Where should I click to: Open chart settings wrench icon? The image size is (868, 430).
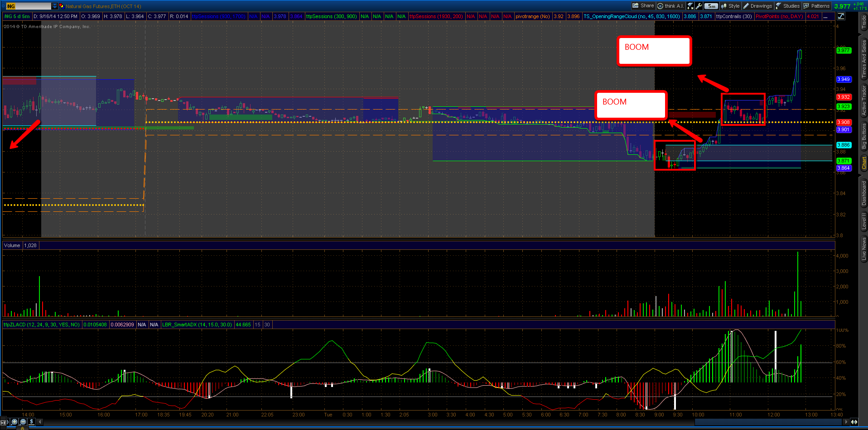pyautogui.click(x=699, y=6)
